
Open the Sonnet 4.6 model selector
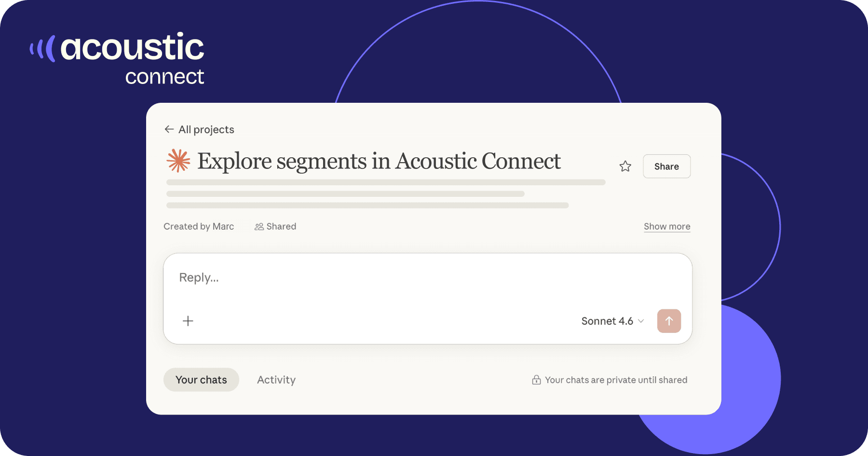point(607,321)
